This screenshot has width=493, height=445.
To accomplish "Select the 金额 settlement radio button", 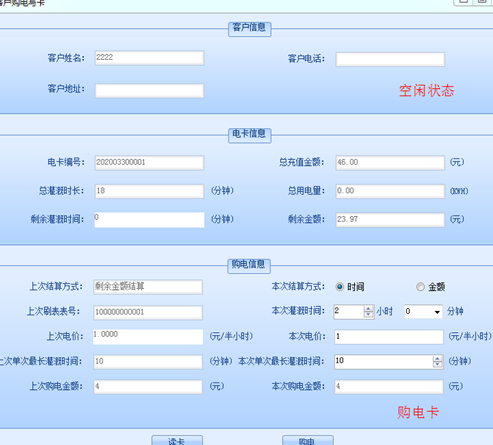I will pos(420,287).
